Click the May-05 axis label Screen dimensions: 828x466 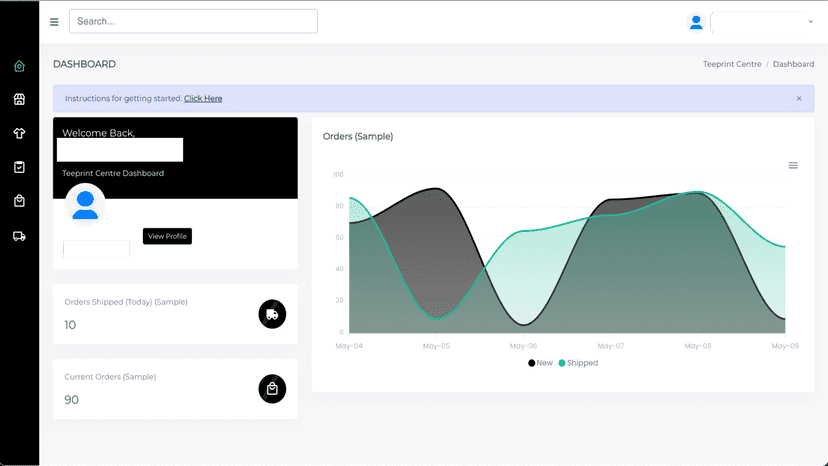pyautogui.click(x=436, y=346)
